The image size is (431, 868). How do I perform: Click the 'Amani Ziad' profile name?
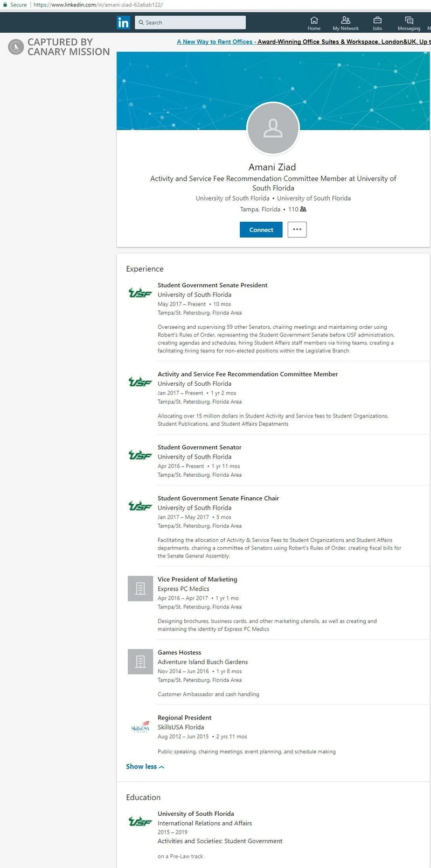click(x=272, y=167)
